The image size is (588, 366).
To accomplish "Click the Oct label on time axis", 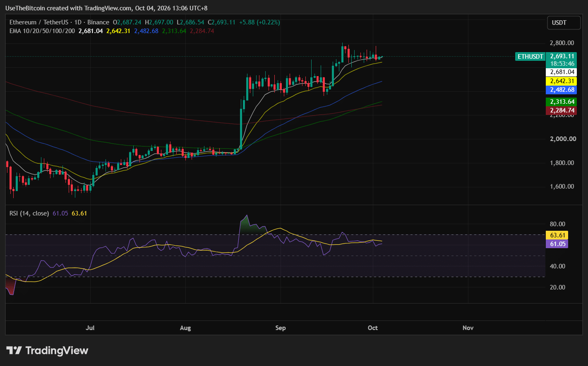I will [373, 328].
